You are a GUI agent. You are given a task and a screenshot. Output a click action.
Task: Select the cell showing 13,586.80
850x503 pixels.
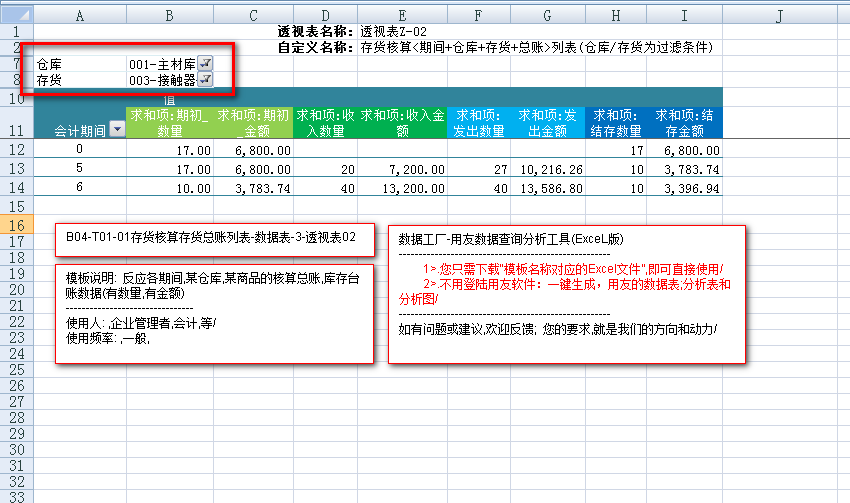(547, 187)
